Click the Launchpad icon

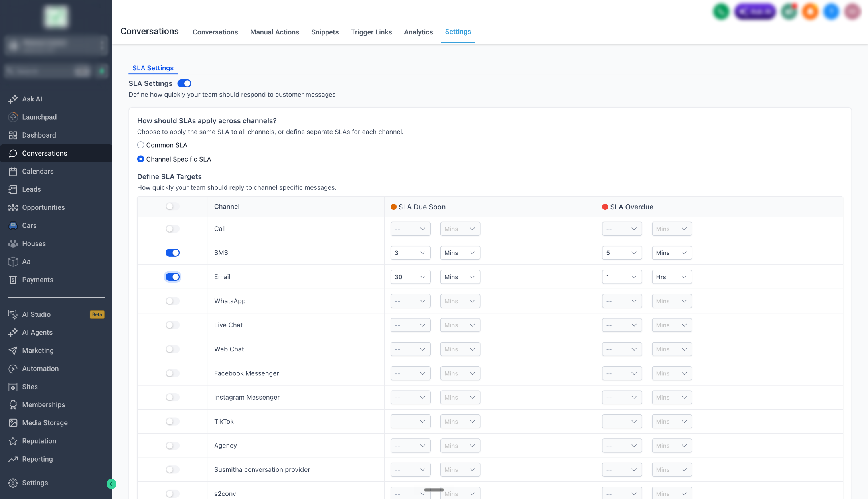click(13, 117)
